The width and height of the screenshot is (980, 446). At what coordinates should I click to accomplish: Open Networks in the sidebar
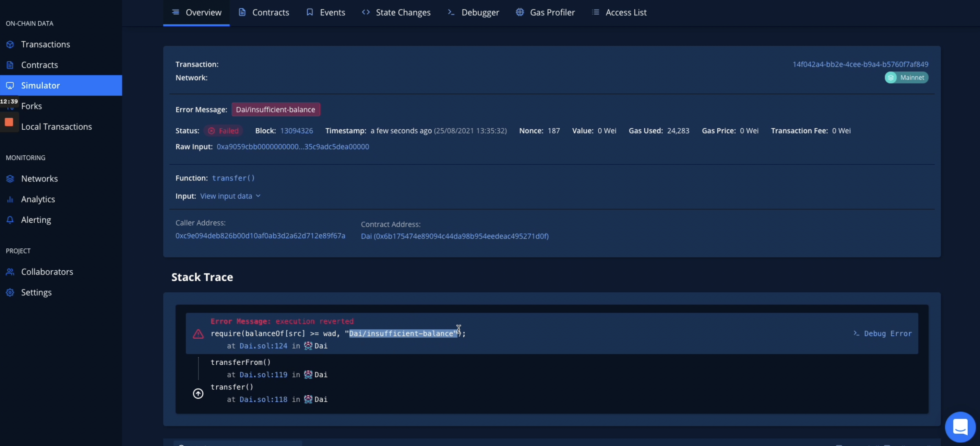[x=39, y=178]
